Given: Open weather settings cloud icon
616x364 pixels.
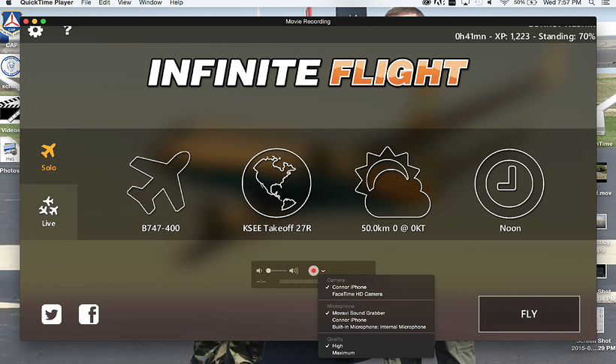Looking at the screenshot, I should [392, 182].
